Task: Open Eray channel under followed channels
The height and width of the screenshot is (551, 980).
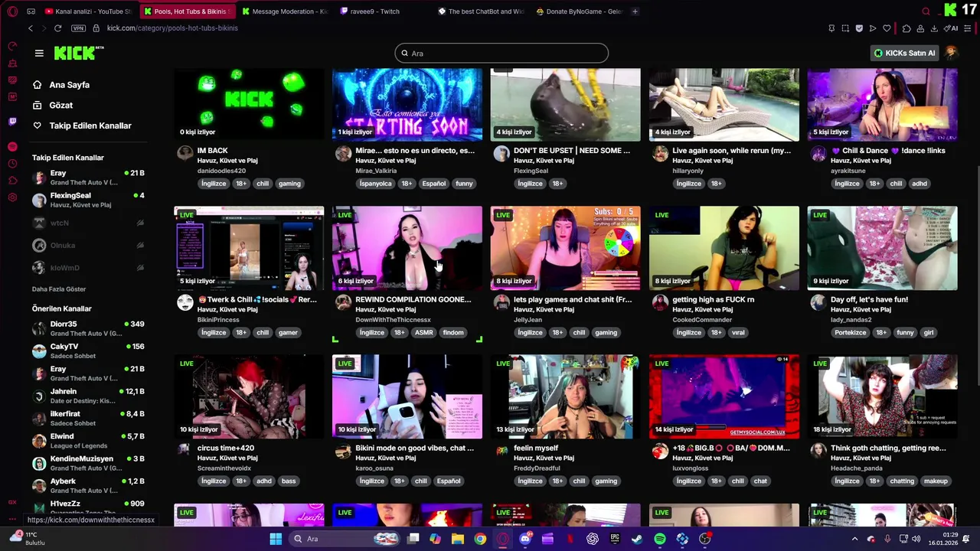Action: [x=89, y=178]
